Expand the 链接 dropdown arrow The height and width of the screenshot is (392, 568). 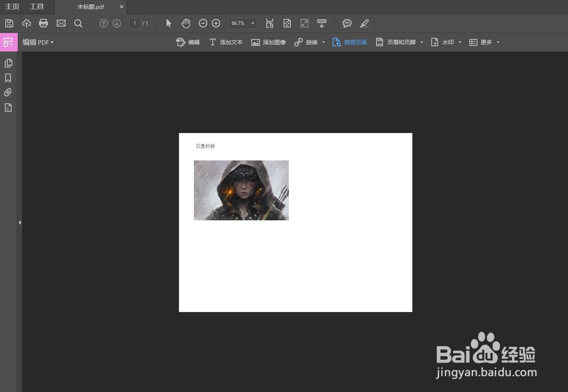click(x=323, y=42)
